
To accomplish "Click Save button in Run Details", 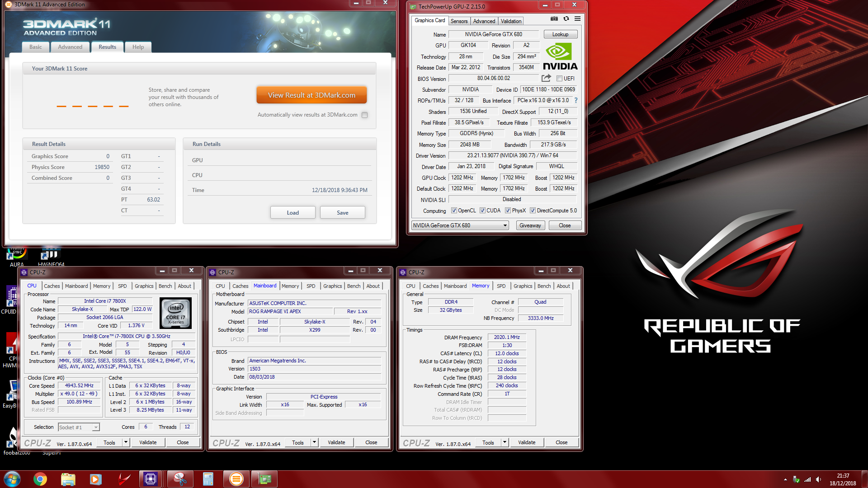I will pos(342,213).
